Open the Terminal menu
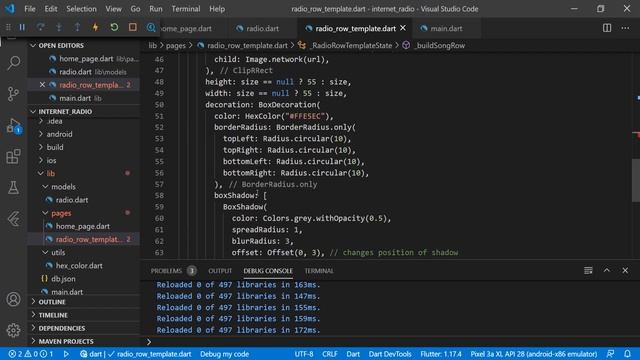 point(186,9)
